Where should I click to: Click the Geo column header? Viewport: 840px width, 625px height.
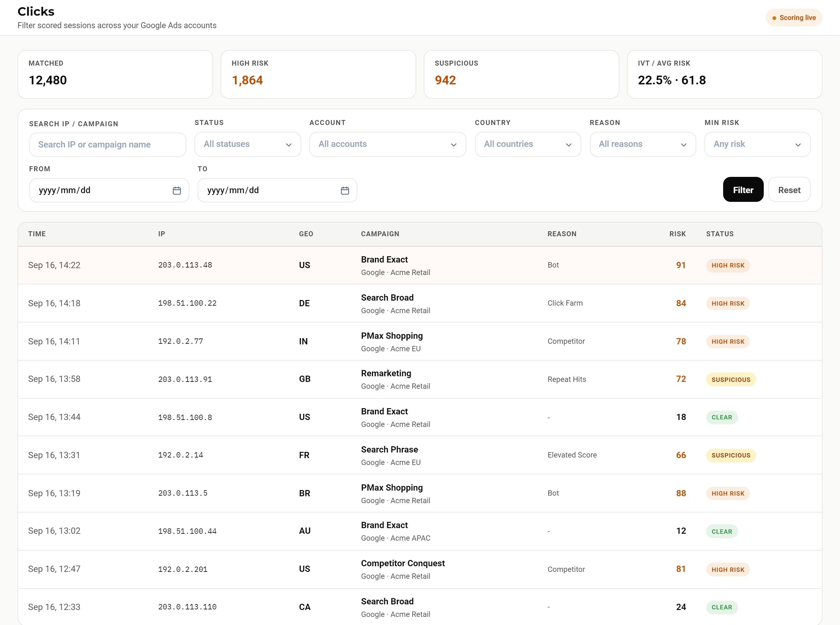tap(306, 234)
